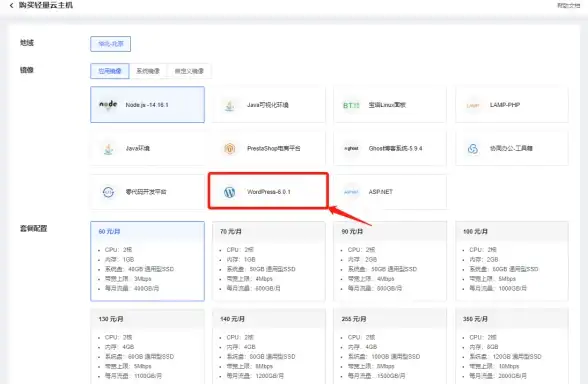Go back using the arrow beside 购买轻量云主机
The height and width of the screenshot is (384, 588).
tap(11, 5)
